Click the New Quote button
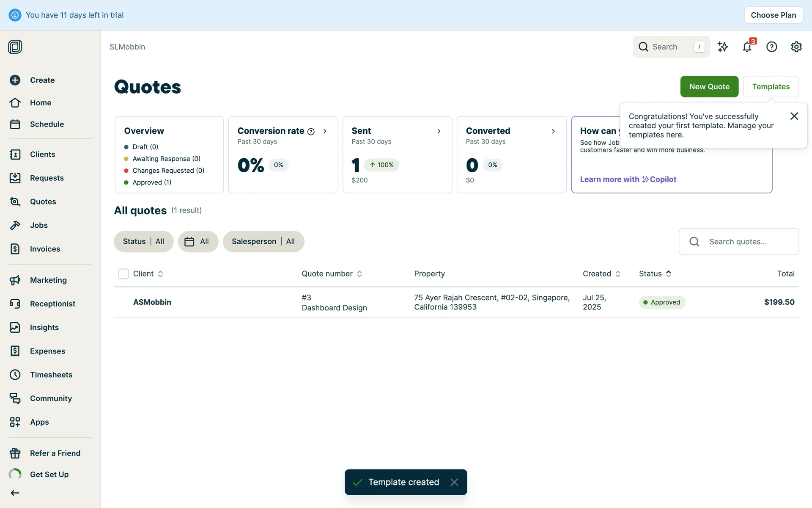This screenshot has height=508, width=812. pyautogui.click(x=709, y=87)
